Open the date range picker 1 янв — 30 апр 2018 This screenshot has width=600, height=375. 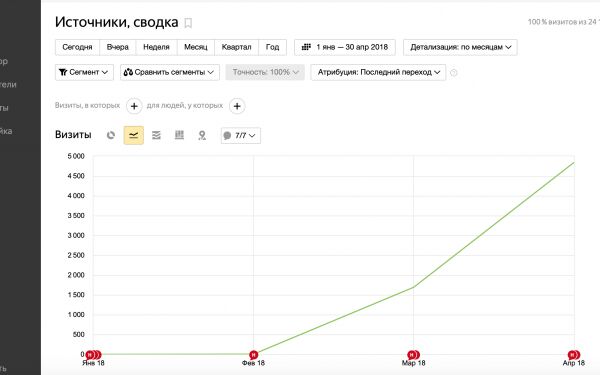click(345, 47)
